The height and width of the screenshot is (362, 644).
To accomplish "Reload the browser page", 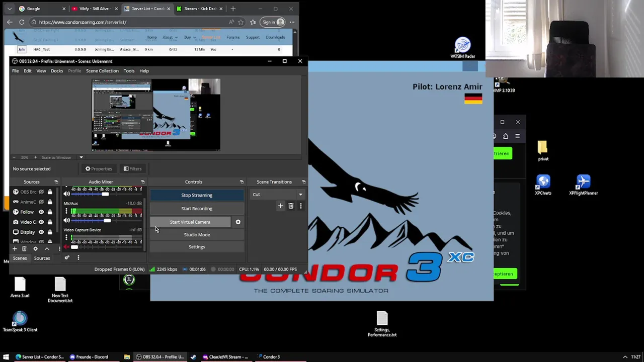I will (22, 22).
